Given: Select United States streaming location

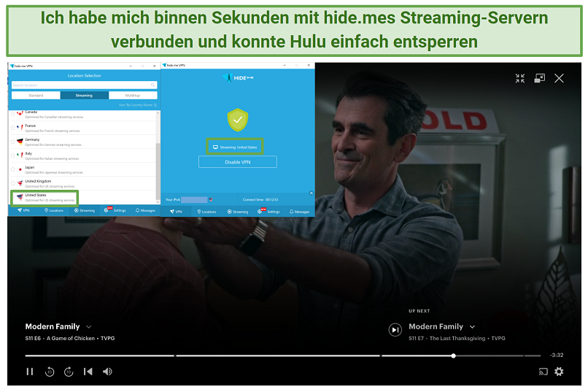Looking at the screenshot, I should coord(82,197).
